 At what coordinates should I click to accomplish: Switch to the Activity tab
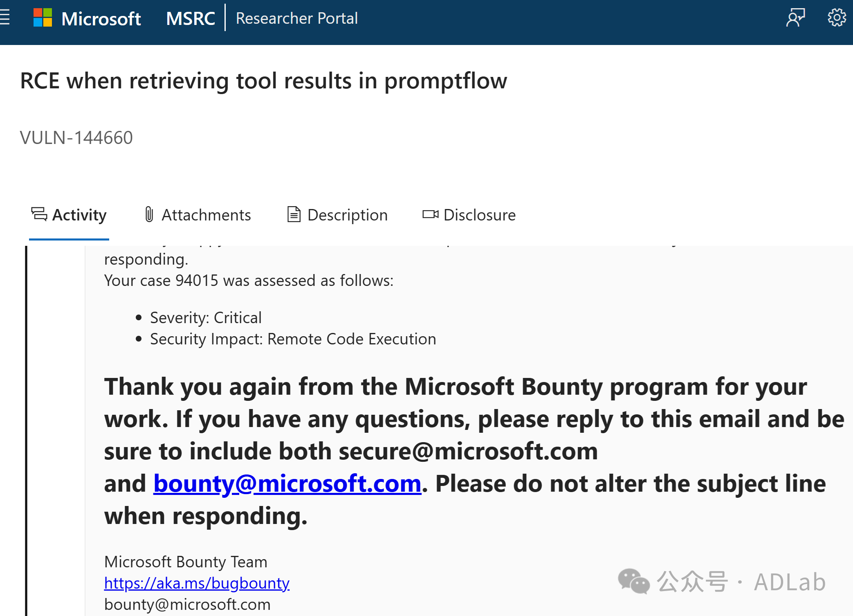79,215
